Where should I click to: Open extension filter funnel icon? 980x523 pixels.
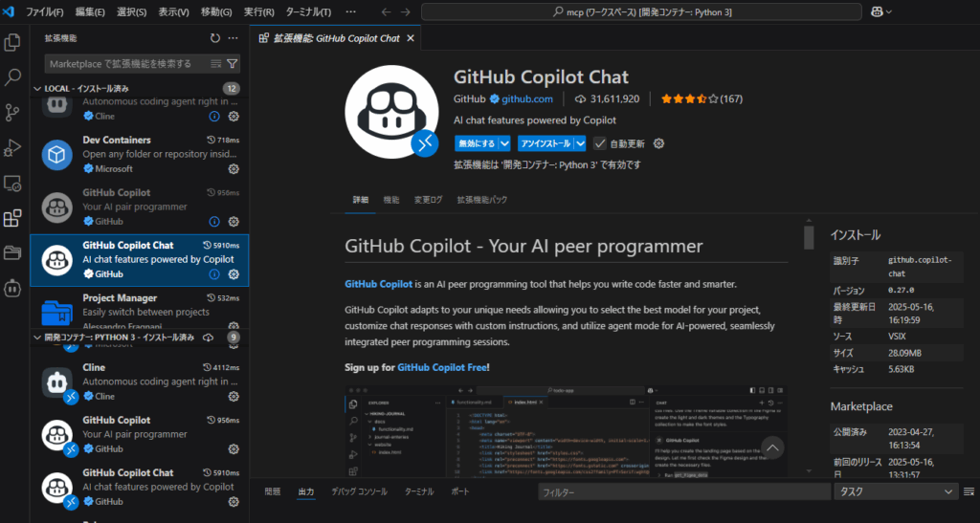[x=232, y=64]
